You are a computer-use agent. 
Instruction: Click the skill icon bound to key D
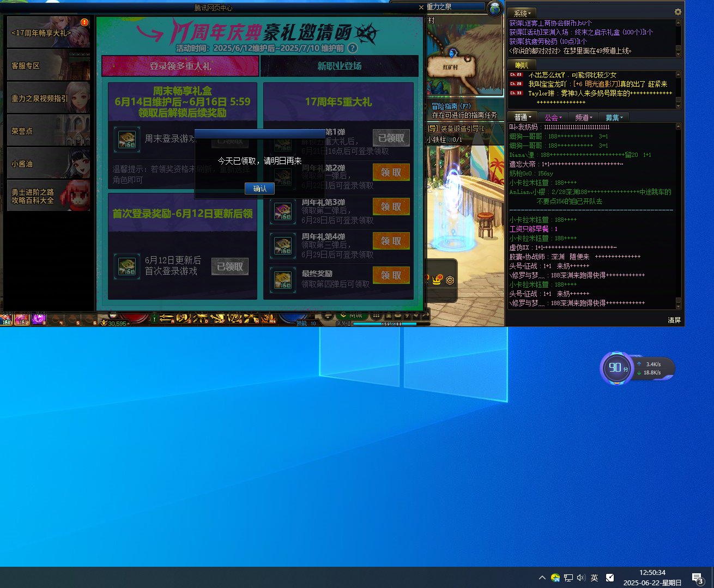(200, 318)
